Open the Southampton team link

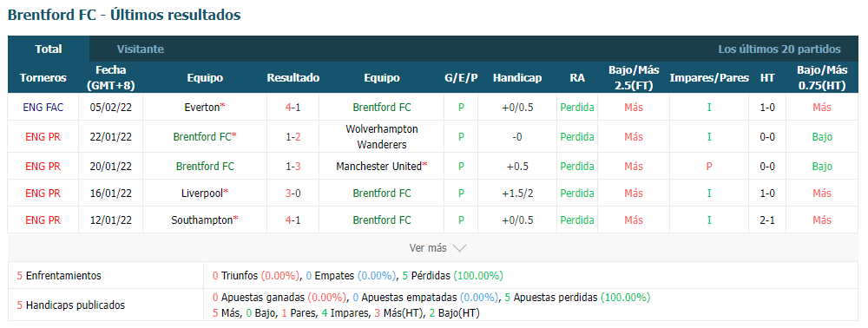pos(202,220)
